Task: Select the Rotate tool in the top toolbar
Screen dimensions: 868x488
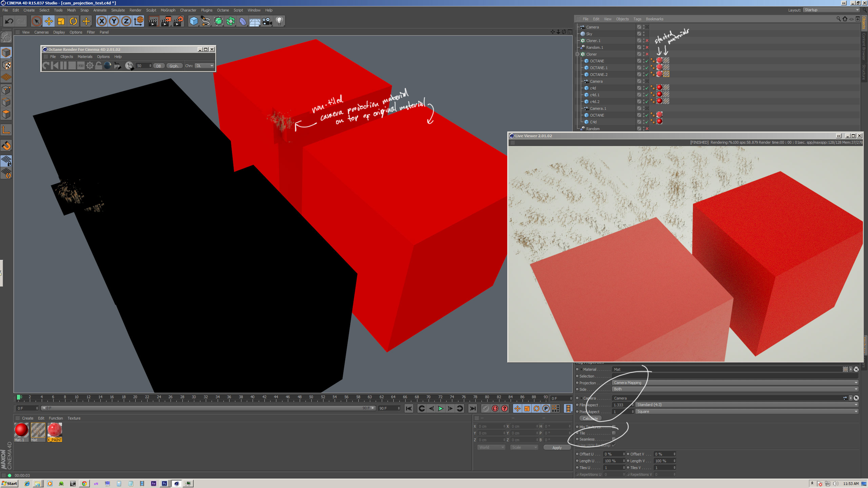Action: coord(73,21)
